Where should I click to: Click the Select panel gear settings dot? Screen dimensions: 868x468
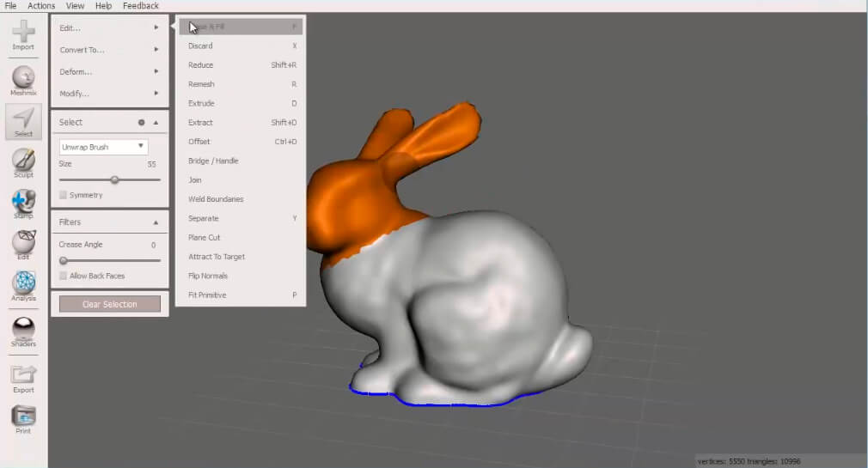click(x=141, y=122)
